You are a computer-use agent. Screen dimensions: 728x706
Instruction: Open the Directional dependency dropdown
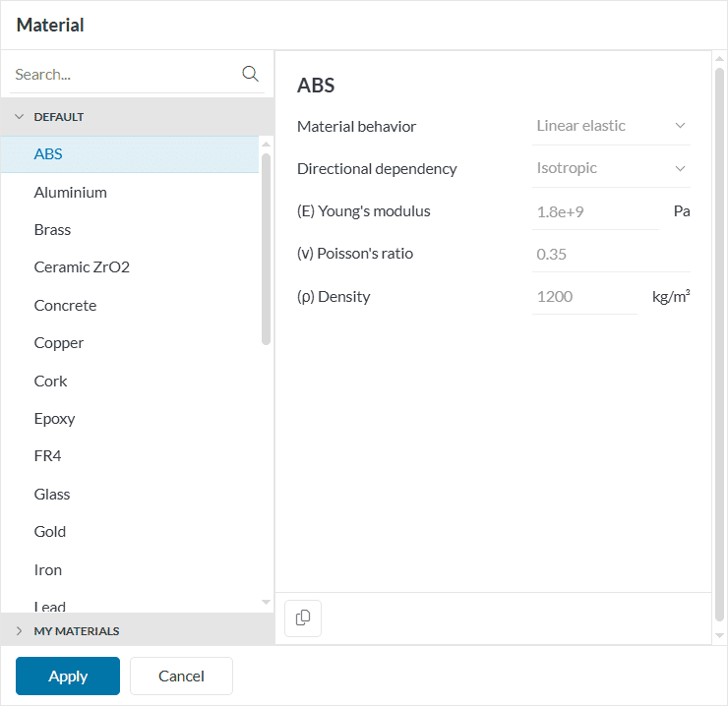point(611,168)
